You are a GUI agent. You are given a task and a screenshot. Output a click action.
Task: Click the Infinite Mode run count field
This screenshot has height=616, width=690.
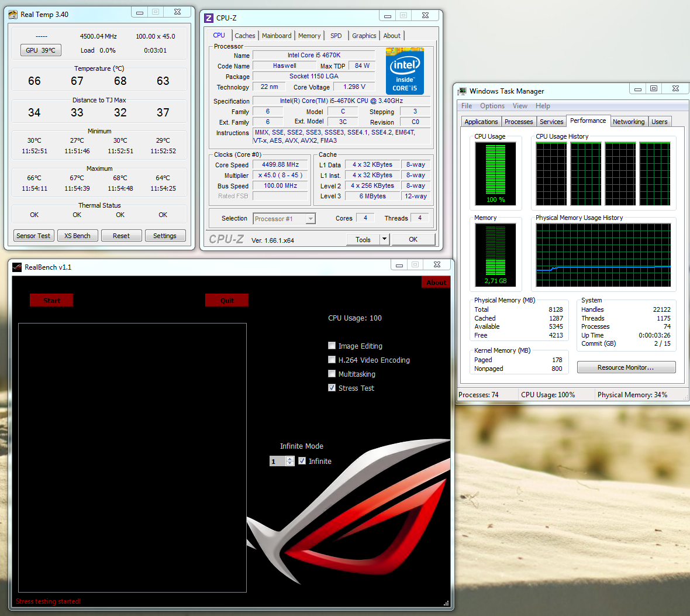278,461
